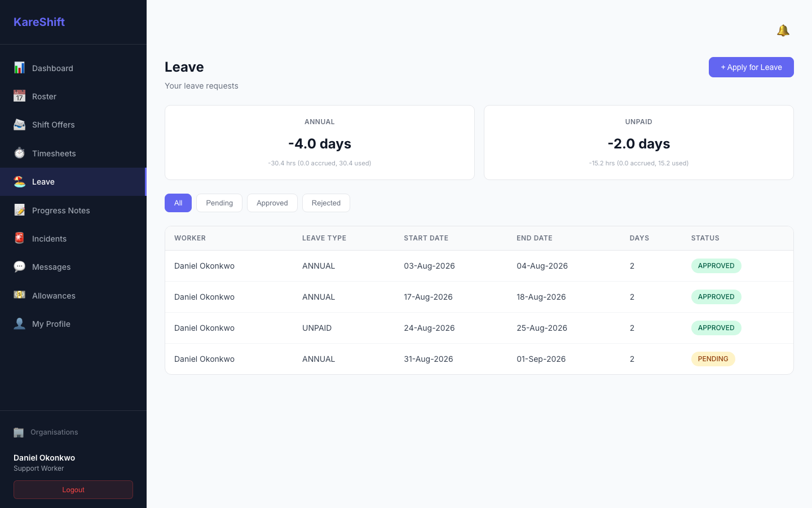The image size is (812, 508).
Task: Click start date 17-Aug-2026
Action: point(428,297)
